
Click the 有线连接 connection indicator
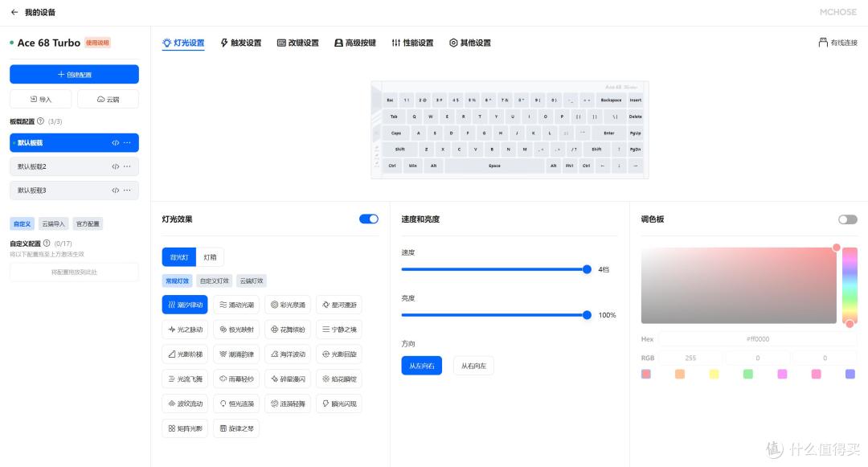pos(837,43)
